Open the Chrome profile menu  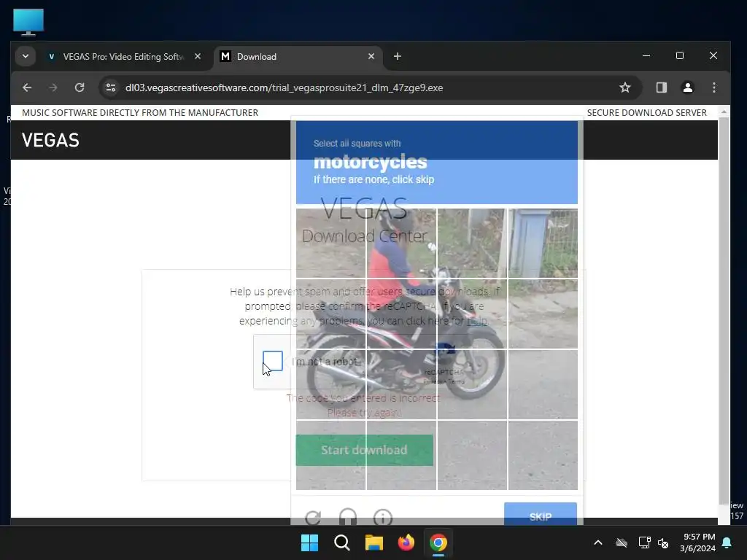coord(687,87)
